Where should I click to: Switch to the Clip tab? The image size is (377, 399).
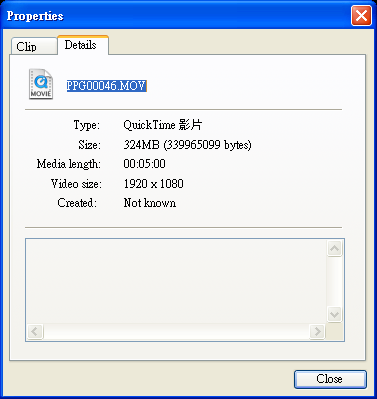click(x=34, y=46)
